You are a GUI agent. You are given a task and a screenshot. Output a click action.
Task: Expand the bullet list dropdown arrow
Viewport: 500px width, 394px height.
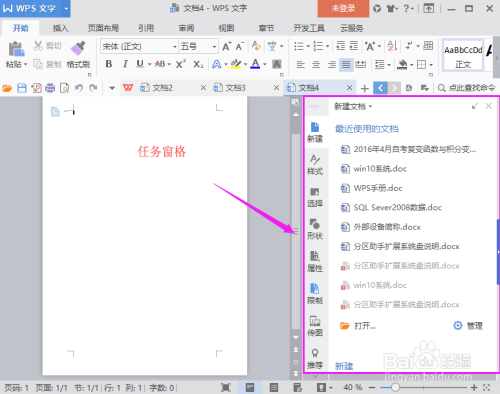point(308,46)
